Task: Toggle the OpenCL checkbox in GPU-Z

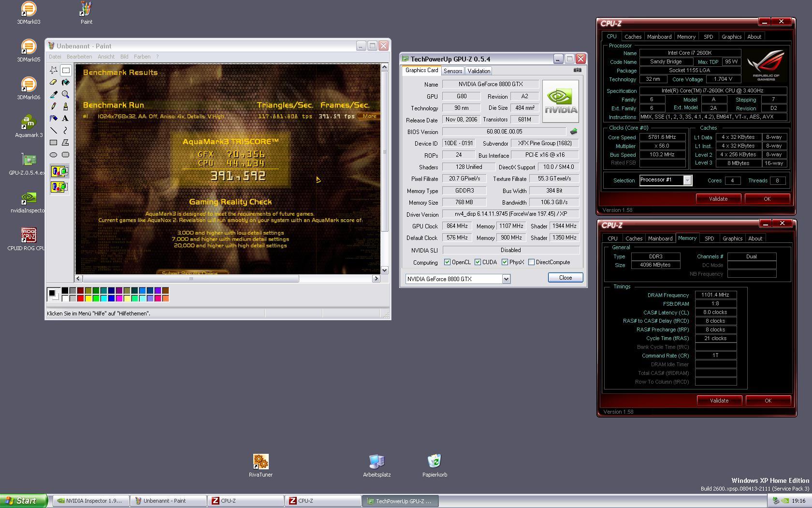Action: [x=447, y=262]
